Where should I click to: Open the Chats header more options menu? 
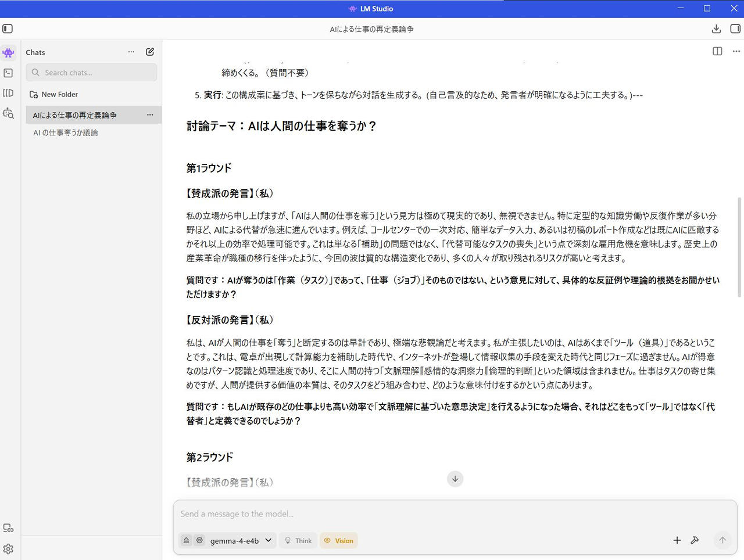pyautogui.click(x=131, y=52)
